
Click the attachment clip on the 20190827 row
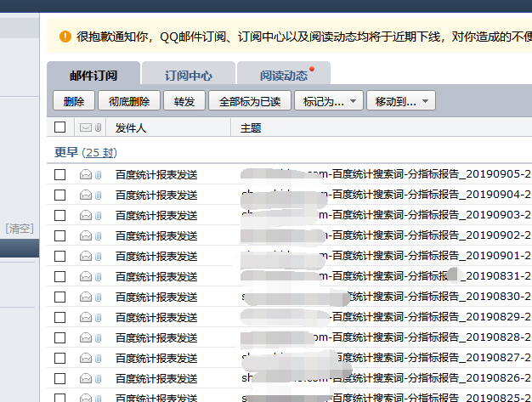99,359
